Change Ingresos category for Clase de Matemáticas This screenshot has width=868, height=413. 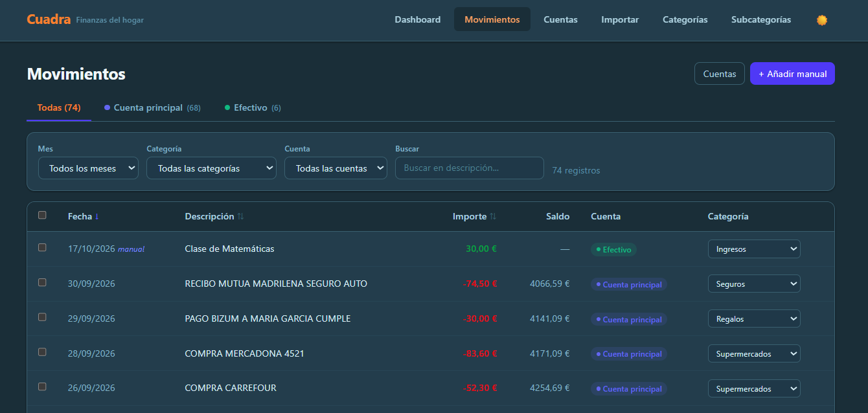pos(754,249)
